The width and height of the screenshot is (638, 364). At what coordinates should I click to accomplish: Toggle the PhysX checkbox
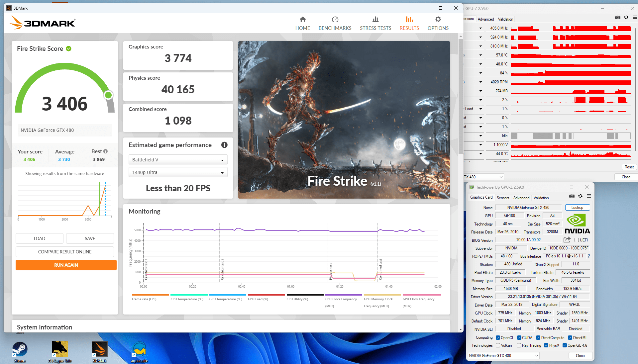pyautogui.click(x=546, y=345)
